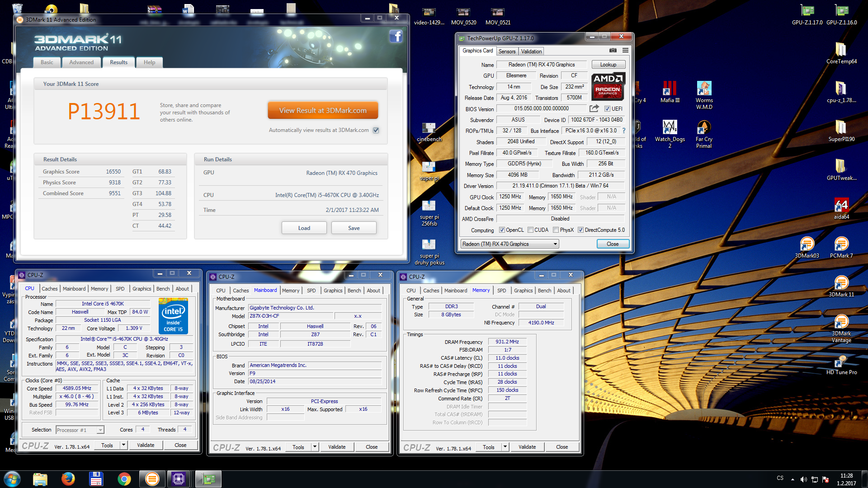The width and height of the screenshot is (868, 488).
Task: Open the GPU-Z.1.17.0 desktop icon
Action: pyautogui.click(x=807, y=14)
